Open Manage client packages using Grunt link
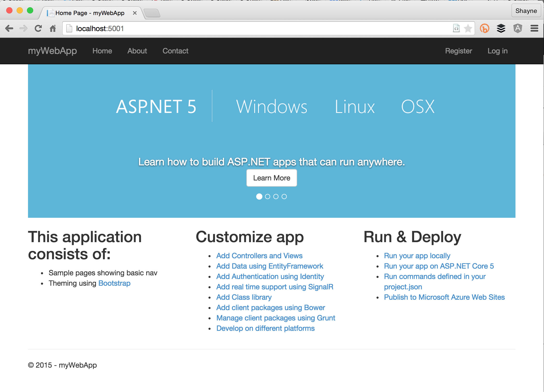This screenshot has height=392, width=544. coord(276,318)
